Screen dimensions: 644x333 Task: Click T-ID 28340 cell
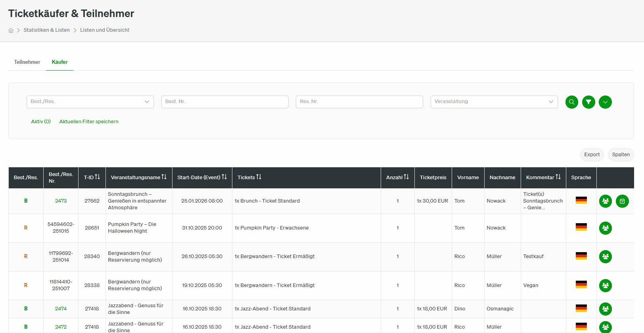click(x=92, y=256)
